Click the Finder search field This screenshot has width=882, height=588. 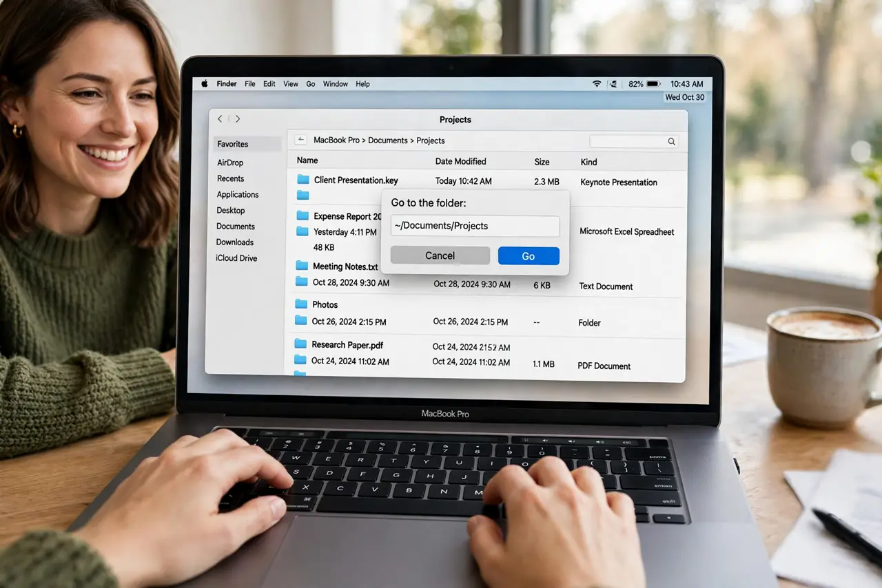(634, 141)
